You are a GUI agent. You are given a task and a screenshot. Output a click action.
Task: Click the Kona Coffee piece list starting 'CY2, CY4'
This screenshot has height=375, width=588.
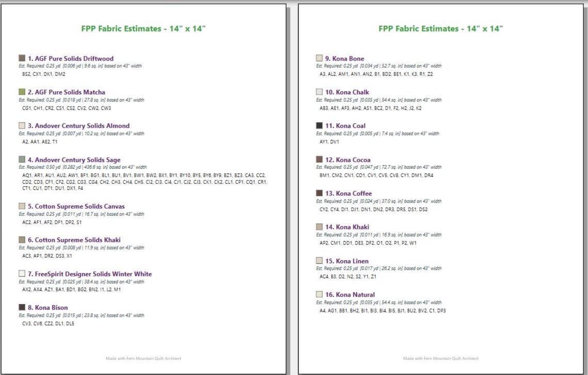click(x=373, y=210)
